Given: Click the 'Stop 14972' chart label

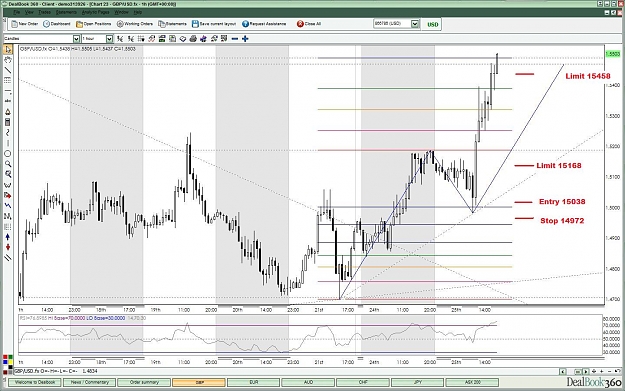Looking at the screenshot, I should [562, 221].
